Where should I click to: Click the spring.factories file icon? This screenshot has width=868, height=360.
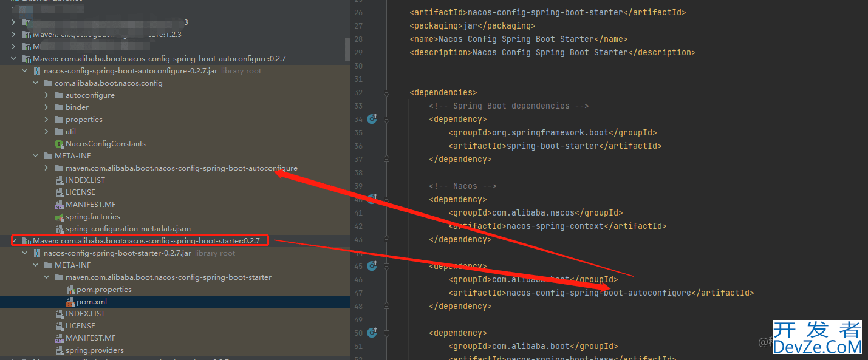click(x=59, y=217)
